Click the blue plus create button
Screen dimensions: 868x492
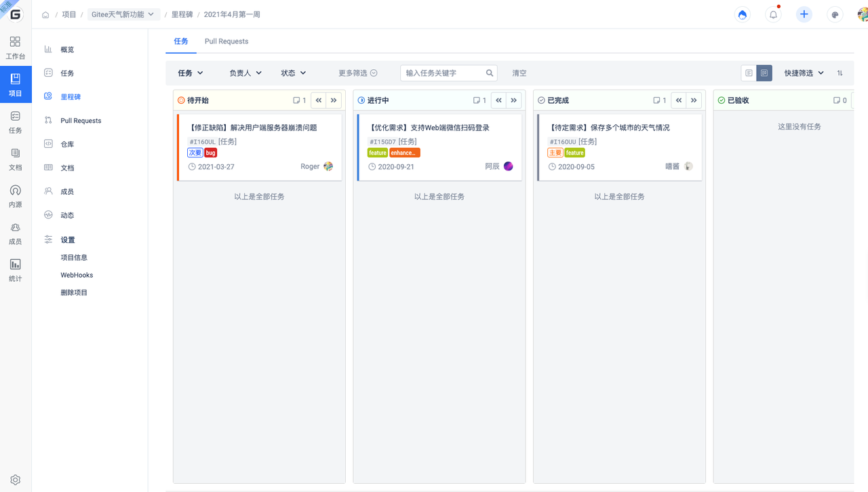(x=804, y=14)
